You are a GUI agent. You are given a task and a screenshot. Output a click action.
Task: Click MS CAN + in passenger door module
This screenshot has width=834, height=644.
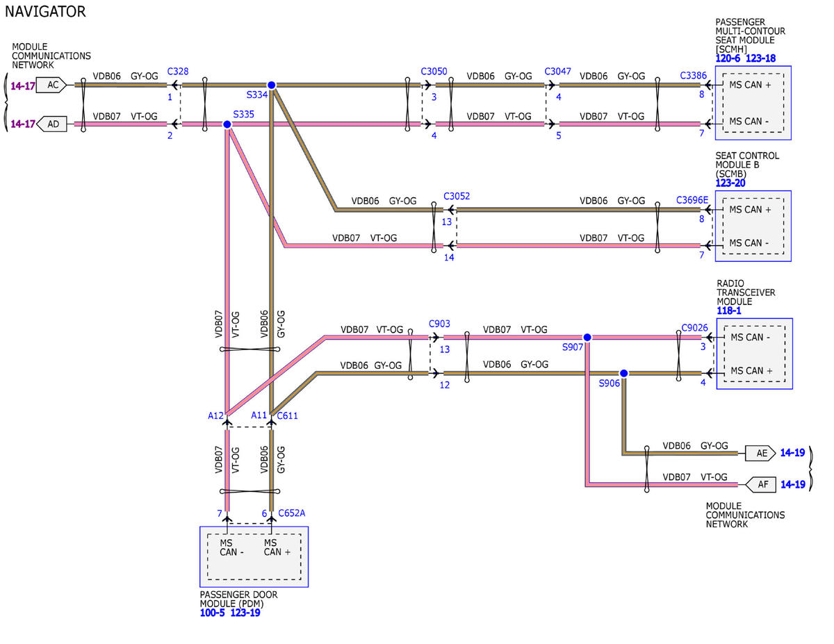pyautogui.click(x=278, y=547)
